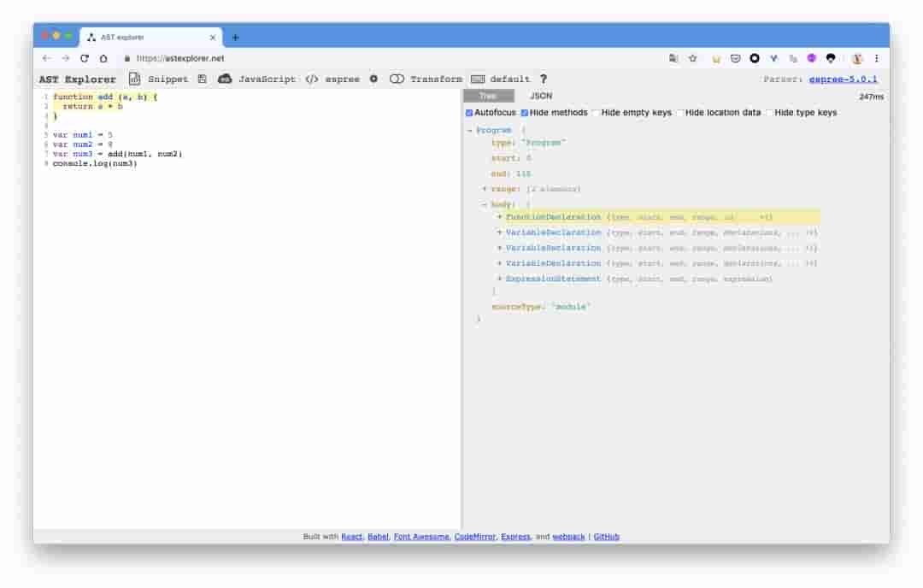Screen dimensions: 923x588
Task: Switch to the JSON tab
Action: click(541, 97)
